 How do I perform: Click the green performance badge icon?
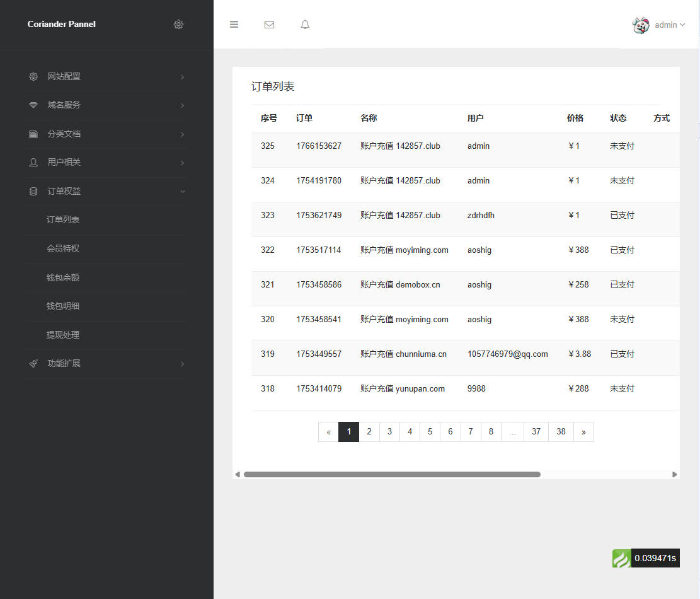point(621,558)
